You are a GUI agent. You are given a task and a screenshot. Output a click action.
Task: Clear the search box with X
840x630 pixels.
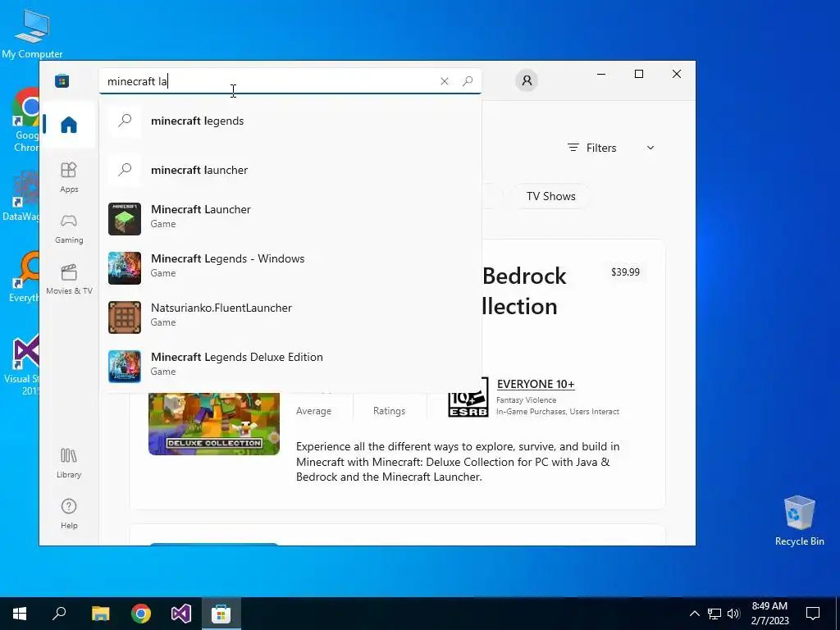444,81
